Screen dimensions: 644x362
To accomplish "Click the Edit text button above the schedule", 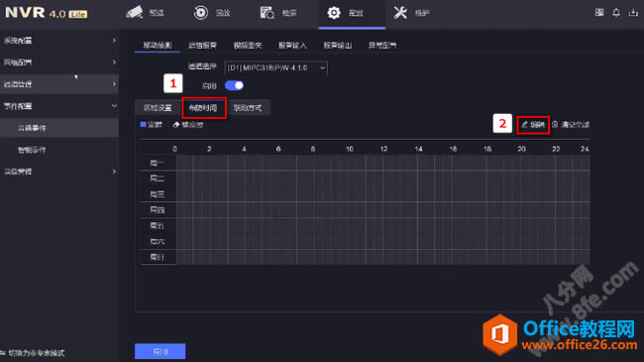I will pos(538,125).
